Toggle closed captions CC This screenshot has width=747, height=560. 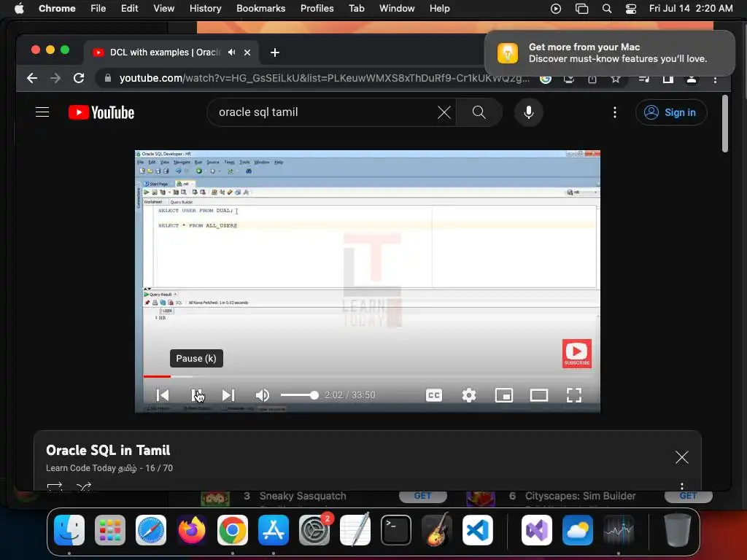click(433, 394)
